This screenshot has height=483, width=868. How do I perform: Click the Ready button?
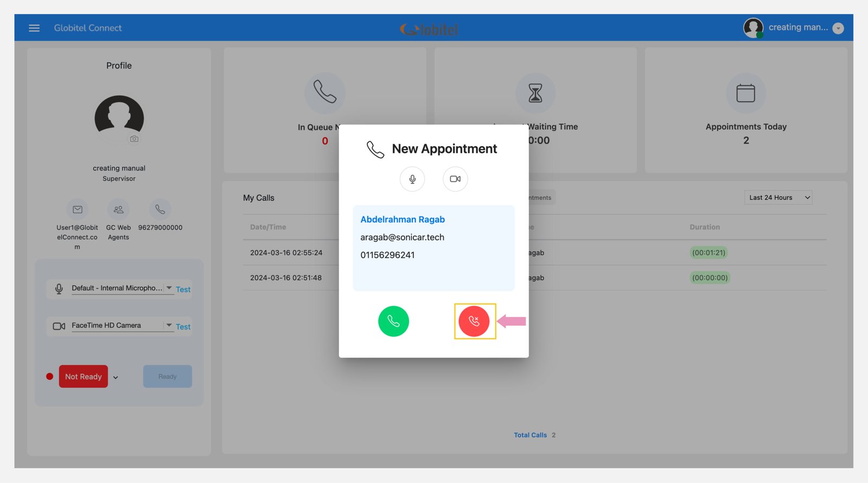point(167,377)
